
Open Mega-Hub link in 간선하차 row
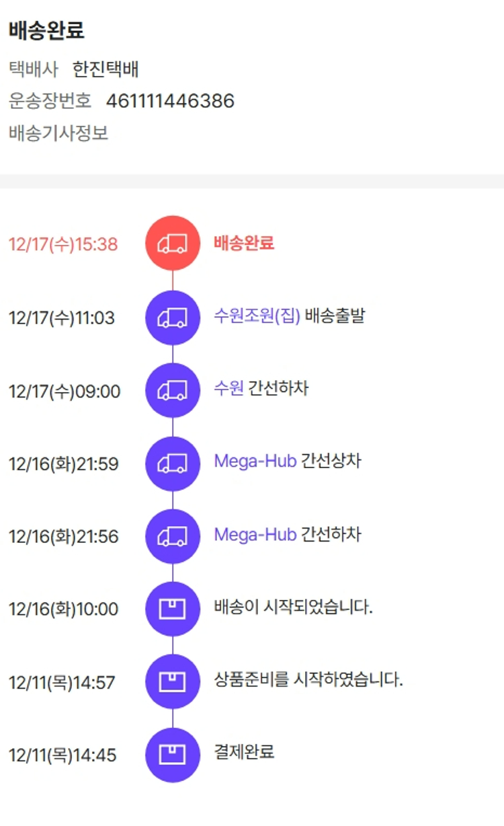click(255, 534)
